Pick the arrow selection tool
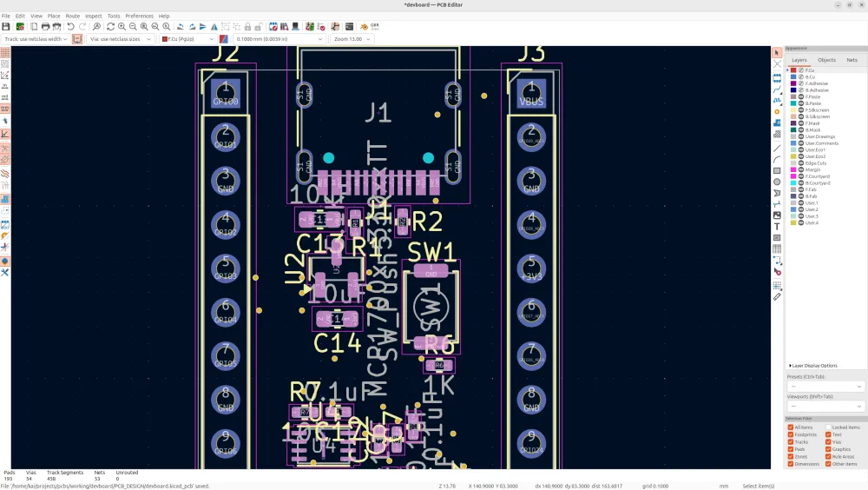The width and height of the screenshot is (868, 490). (x=777, y=53)
